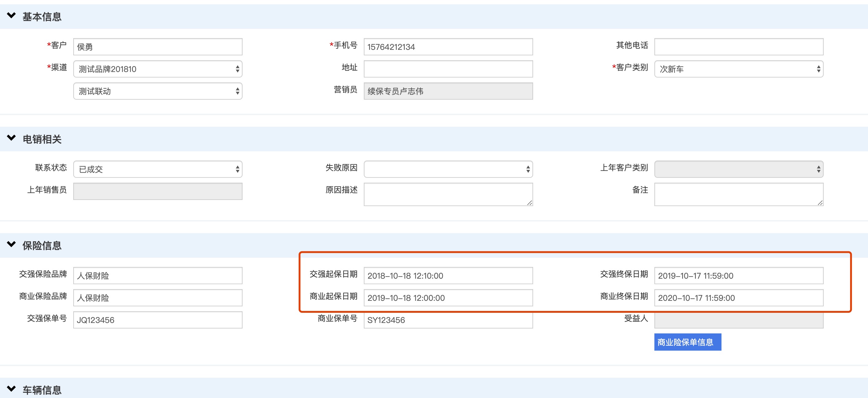Open the 测试联动 dropdown
This screenshot has width=868, height=398.
coord(158,91)
